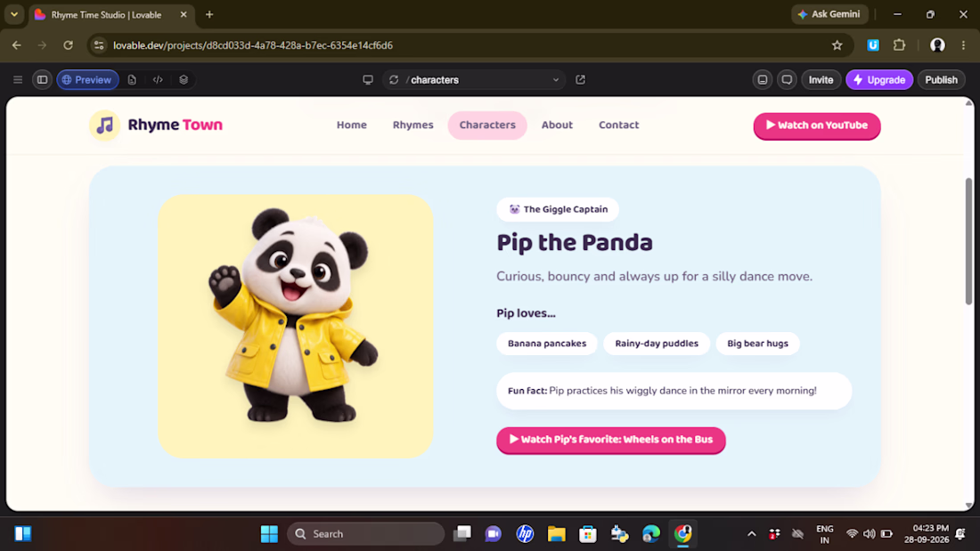
Task: Open the Lovable hamburger menu
Action: click(18, 80)
